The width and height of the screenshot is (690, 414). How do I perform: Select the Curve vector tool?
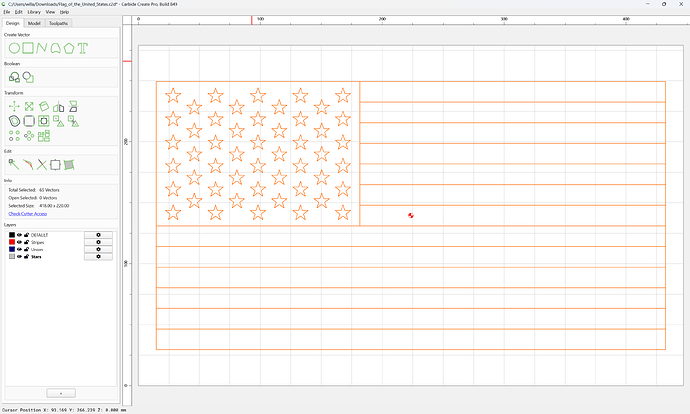[55, 48]
